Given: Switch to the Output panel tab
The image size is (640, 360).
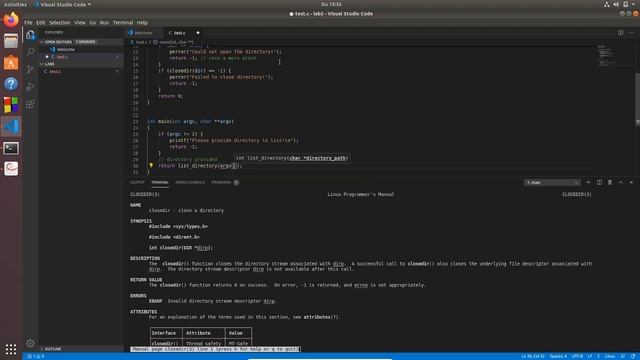Looking at the screenshot, I should click(x=138, y=182).
